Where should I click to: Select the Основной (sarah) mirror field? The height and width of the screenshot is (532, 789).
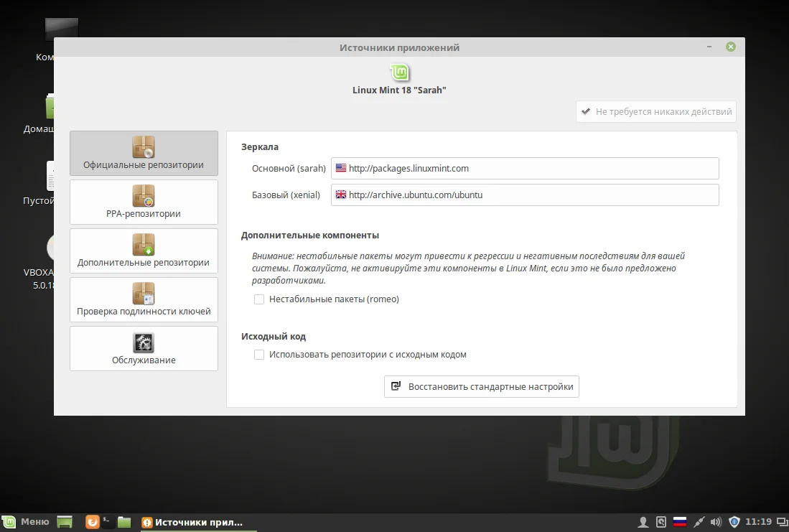525,168
